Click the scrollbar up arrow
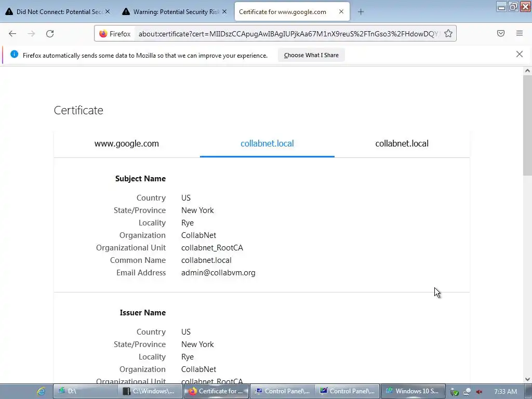 tap(527, 71)
